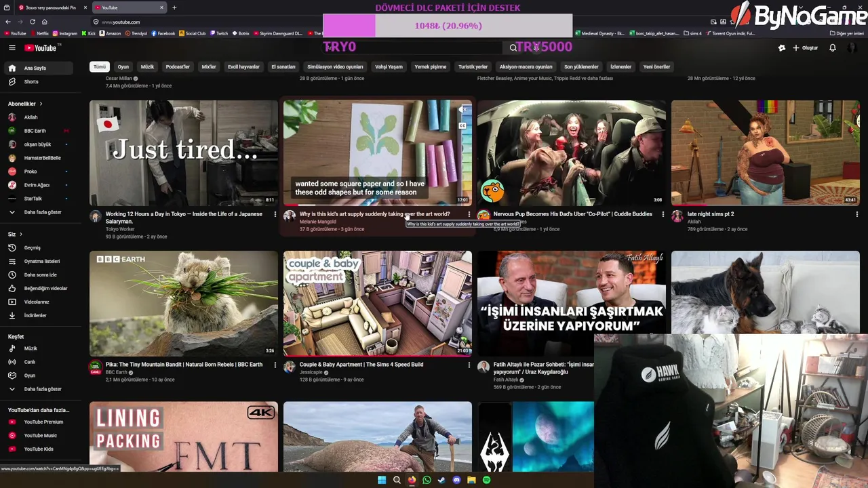
Task: Open Melanie Mangold channel name
Action: (x=317, y=222)
